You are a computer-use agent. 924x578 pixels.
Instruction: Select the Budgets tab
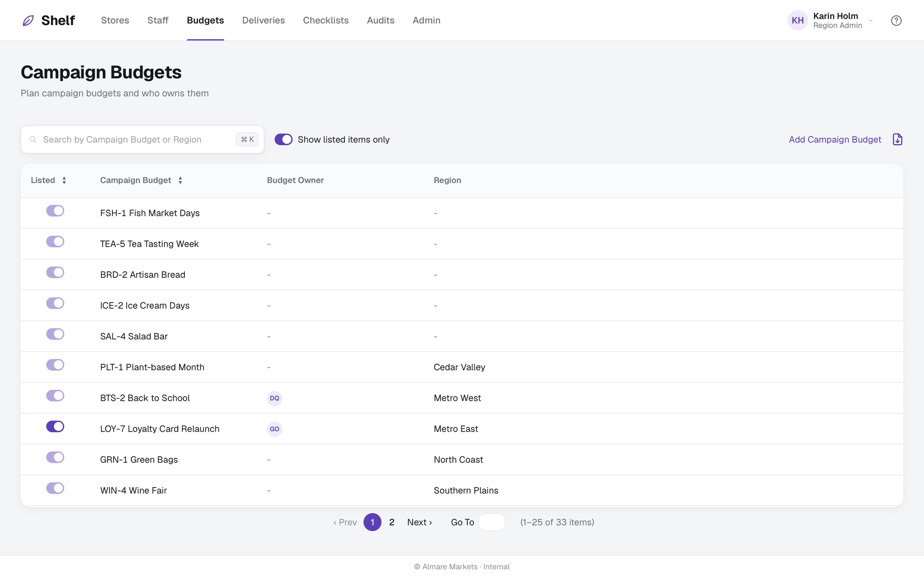coord(205,20)
